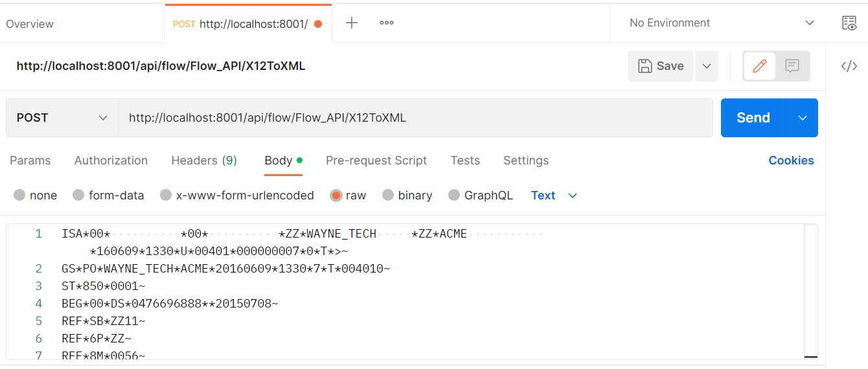Open a new request tab with plus icon
Screen dimensions: 868x369
pos(352,23)
